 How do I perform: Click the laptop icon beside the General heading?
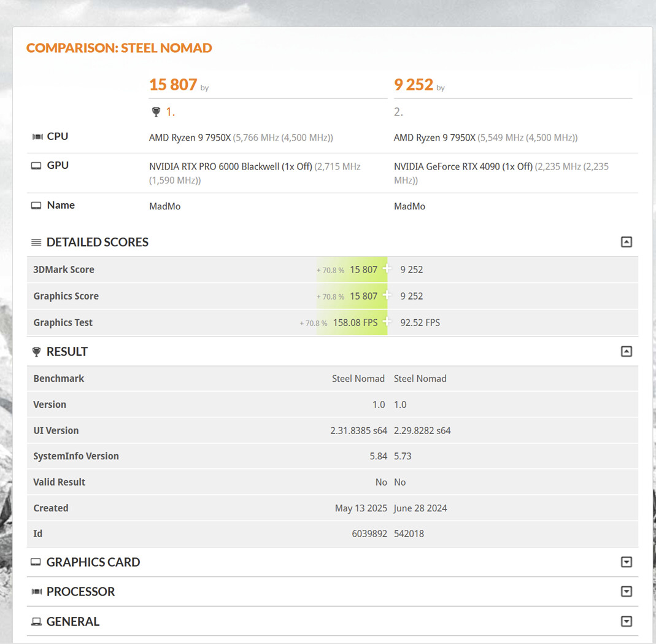[x=36, y=622]
